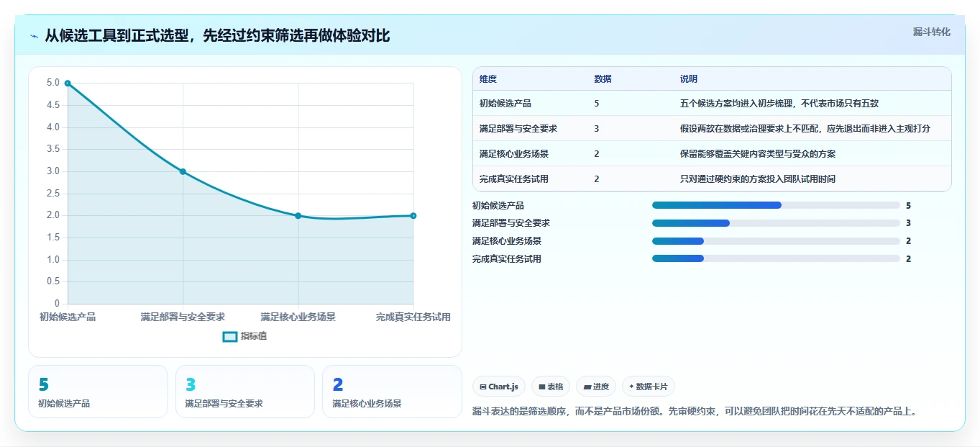Screen dimensions: 980x447
Task: Click the 初始候选产品 x-axis label
Action: 68,317
